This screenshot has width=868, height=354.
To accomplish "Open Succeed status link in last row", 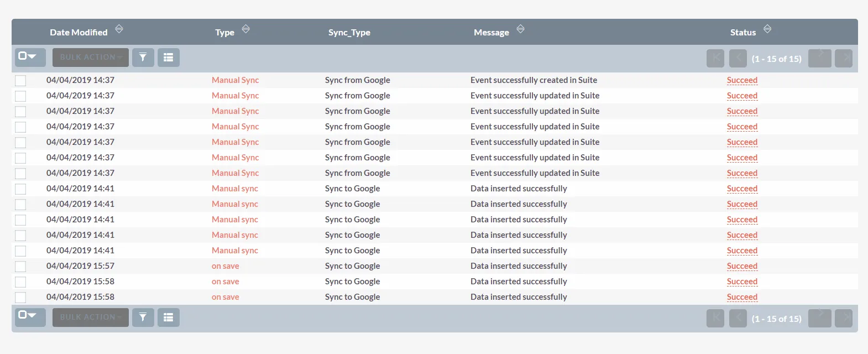I will pyautogui.click(x=742, y=297).
